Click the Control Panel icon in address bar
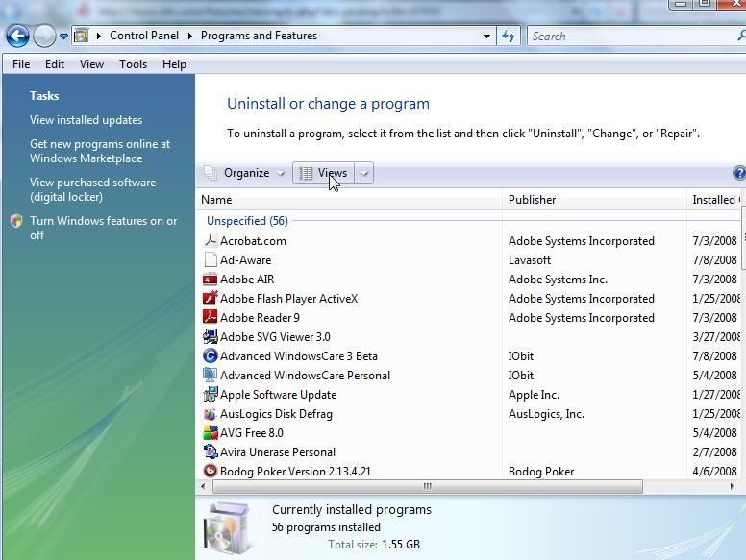The image size is (746, 560). point(82,36)
